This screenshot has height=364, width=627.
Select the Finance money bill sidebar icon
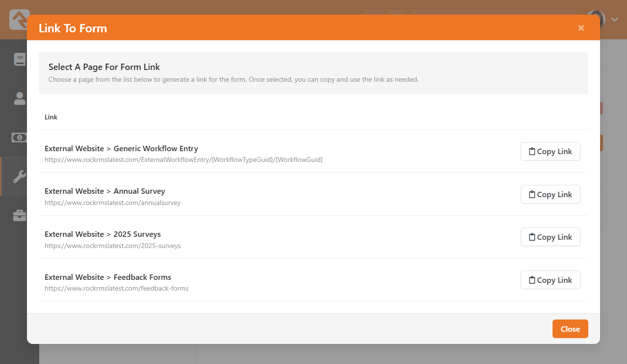click(x=20, y=137)
